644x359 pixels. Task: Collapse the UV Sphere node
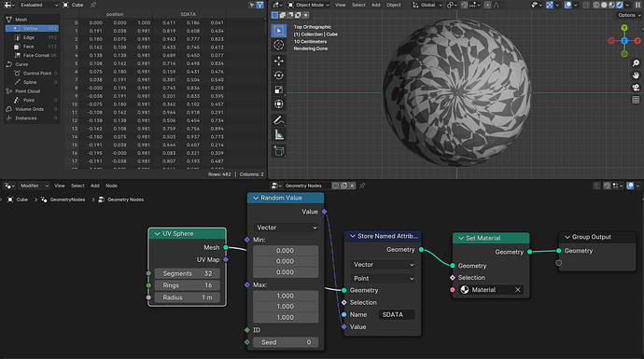pyautogui.click(x=158, y=233)
